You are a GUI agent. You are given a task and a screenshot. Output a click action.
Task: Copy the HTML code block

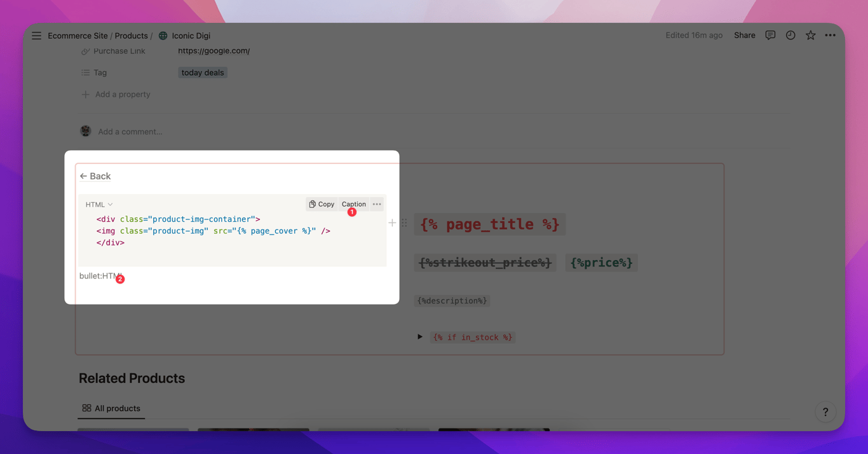pyautogui.click(x=322, y=204)
